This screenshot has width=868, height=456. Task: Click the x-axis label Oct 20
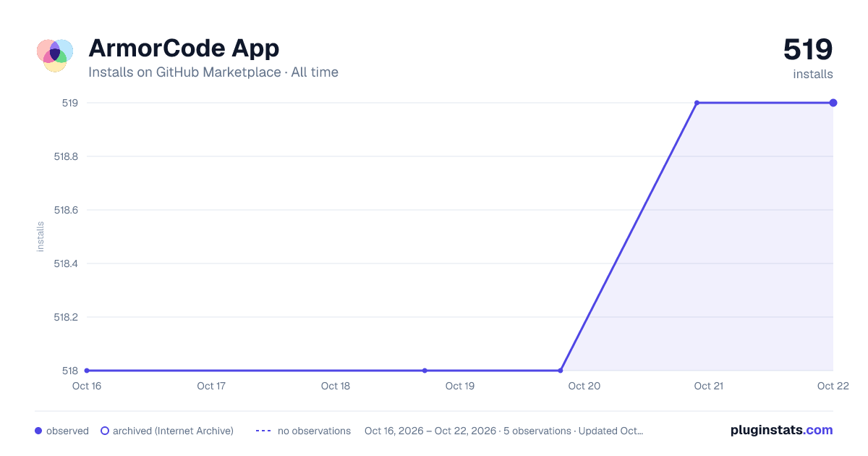click(x=584, y=386)
